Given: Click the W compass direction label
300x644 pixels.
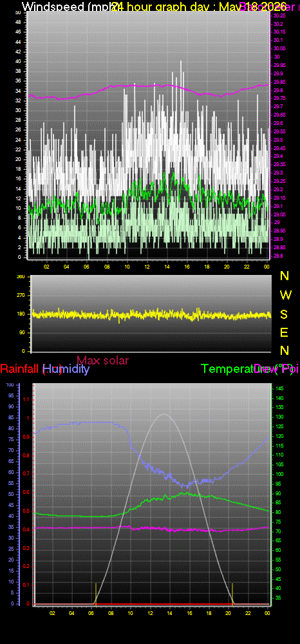Looking at the screenshot, I should point(285,294).
